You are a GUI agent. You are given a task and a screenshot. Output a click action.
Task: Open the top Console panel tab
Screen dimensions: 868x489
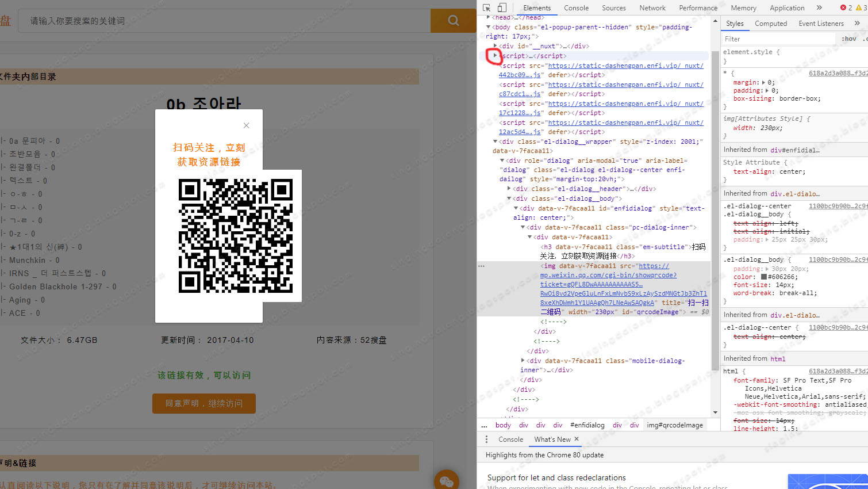tap(576, 8)
